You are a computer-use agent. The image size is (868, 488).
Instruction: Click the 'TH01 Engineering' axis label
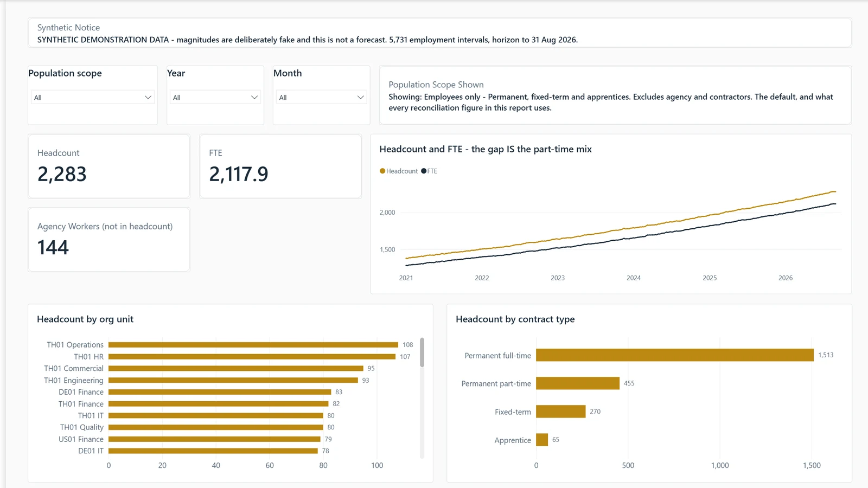tap(74, 381)
